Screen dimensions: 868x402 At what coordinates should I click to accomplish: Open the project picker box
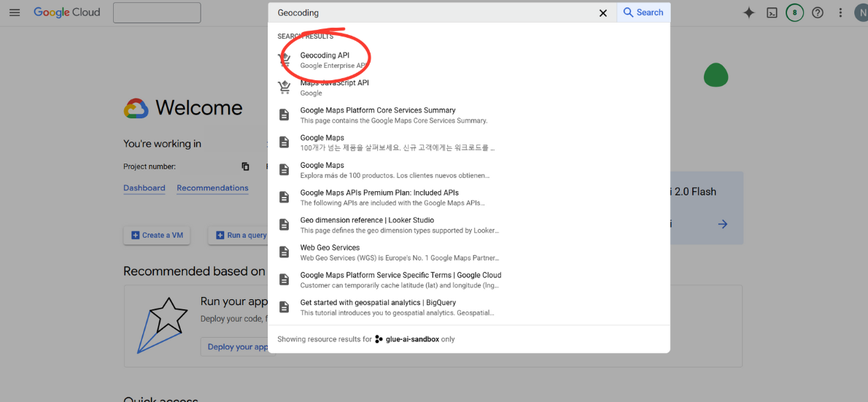157,12
